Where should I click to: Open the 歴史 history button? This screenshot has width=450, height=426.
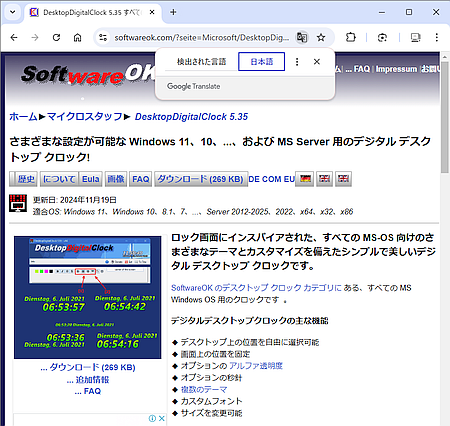point(26,179)
